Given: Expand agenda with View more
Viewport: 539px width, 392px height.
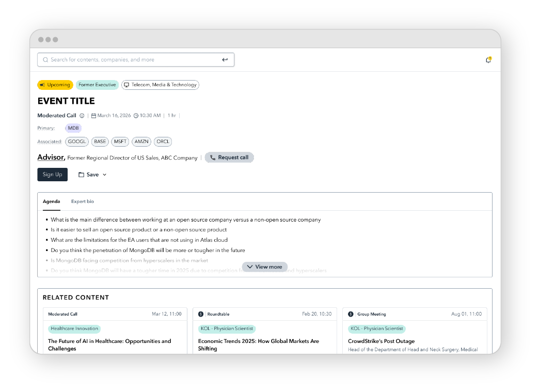Looking at the screenshot, I should tap(265, 267).
